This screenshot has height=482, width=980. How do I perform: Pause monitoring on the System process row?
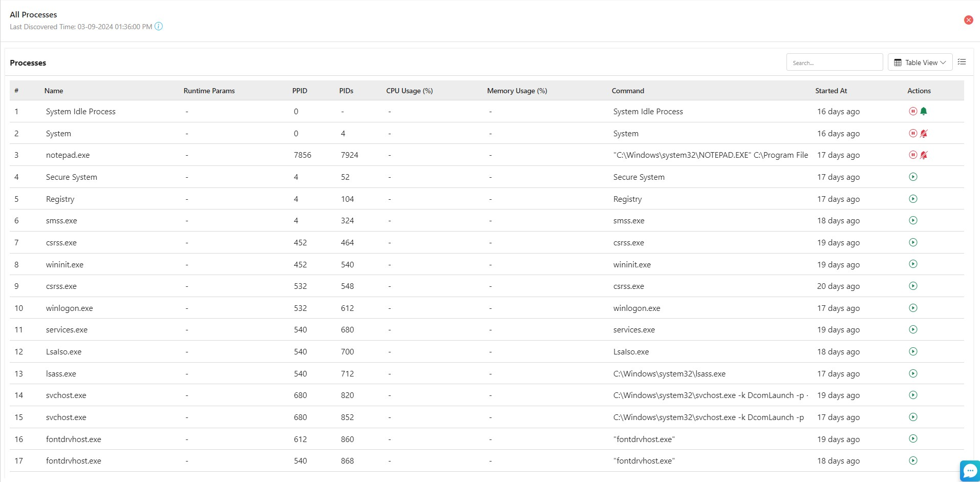coord(912,133)
